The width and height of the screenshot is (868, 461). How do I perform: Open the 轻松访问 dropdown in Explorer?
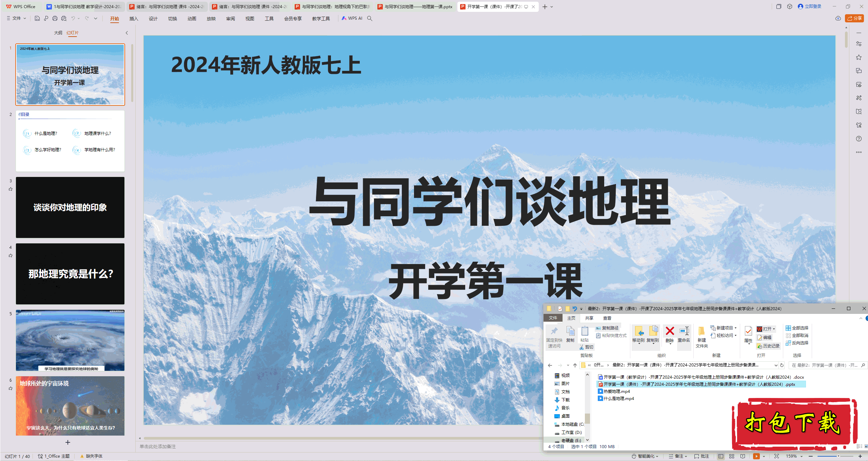(x=724, y=336)
